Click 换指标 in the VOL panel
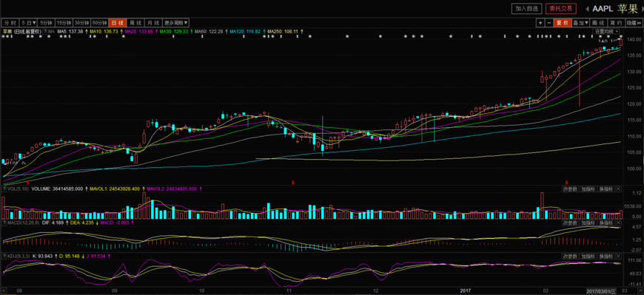 [606, 189]
